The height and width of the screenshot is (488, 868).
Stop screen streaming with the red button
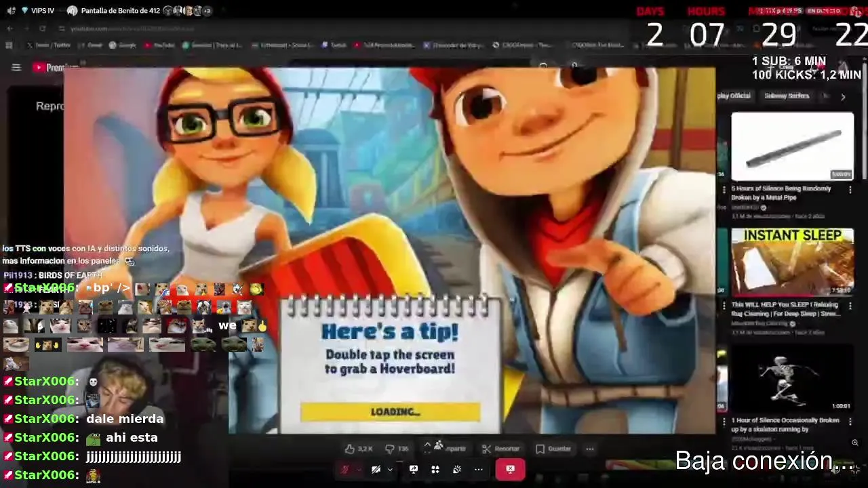coord(510,469)
